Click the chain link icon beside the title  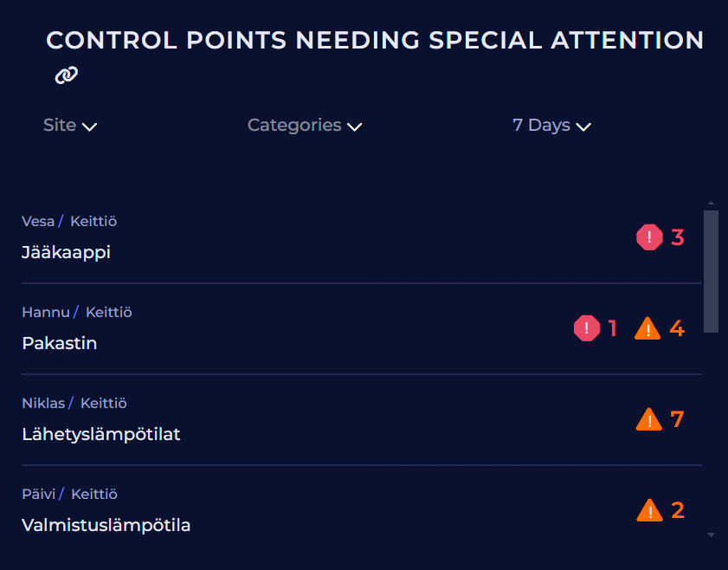coord(67,75)
